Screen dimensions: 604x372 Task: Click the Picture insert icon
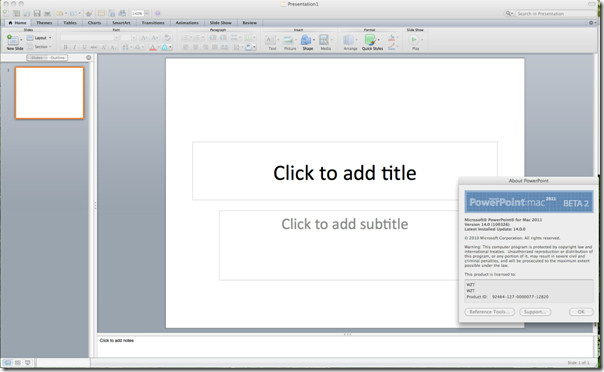pos(288,40)
